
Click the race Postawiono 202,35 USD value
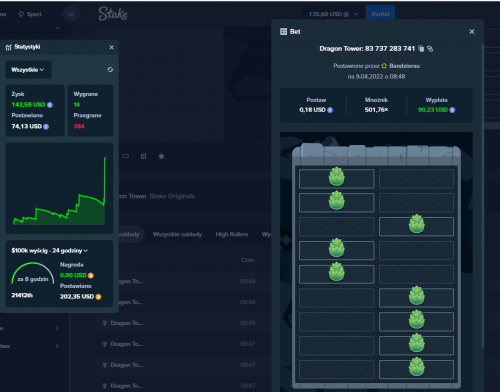click(x=77, y=297)
